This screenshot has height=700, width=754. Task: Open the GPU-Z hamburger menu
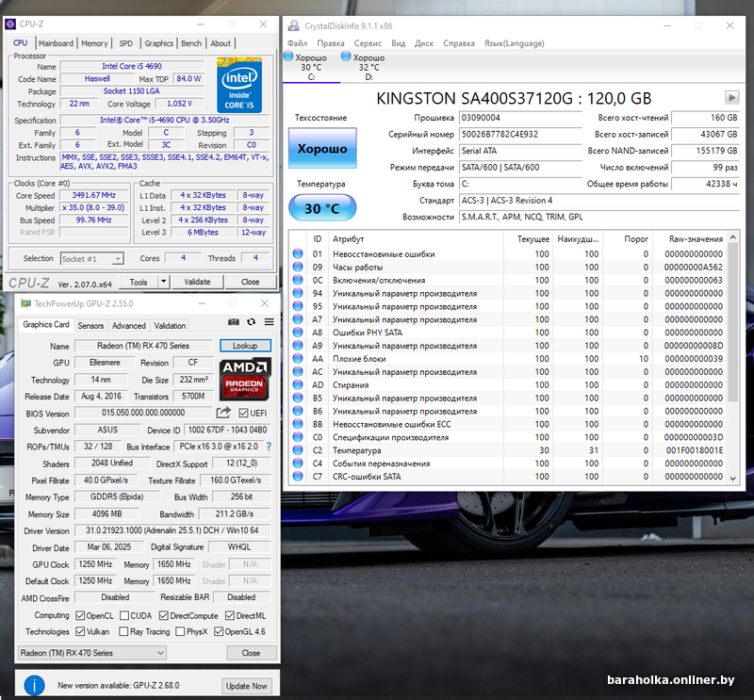pos(269,322)
